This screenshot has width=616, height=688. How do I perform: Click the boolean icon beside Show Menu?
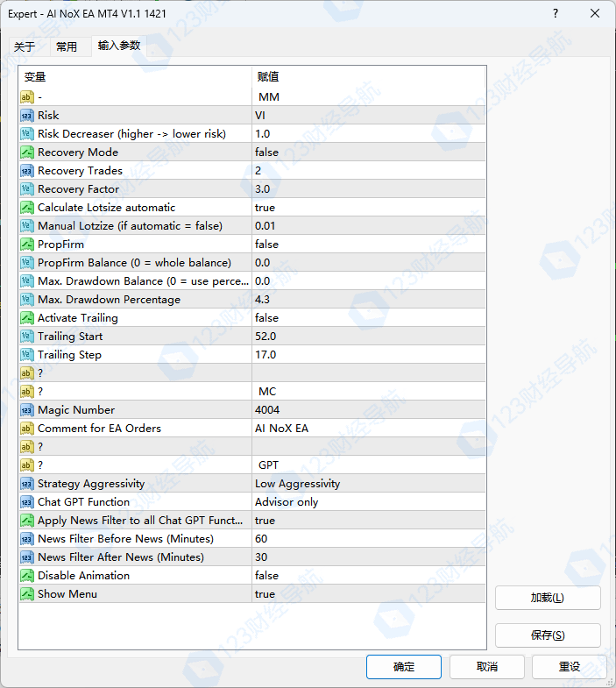(27, 594)
